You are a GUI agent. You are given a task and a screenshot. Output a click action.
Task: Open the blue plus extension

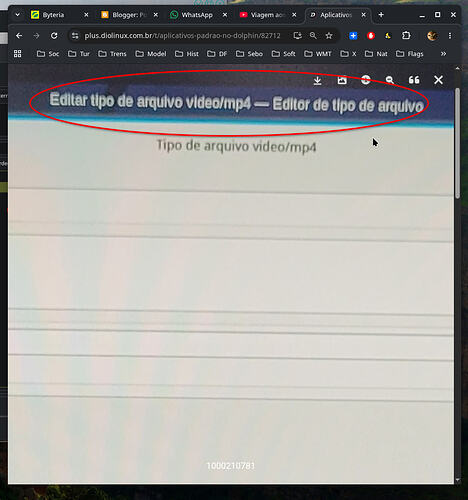(353, 36)
